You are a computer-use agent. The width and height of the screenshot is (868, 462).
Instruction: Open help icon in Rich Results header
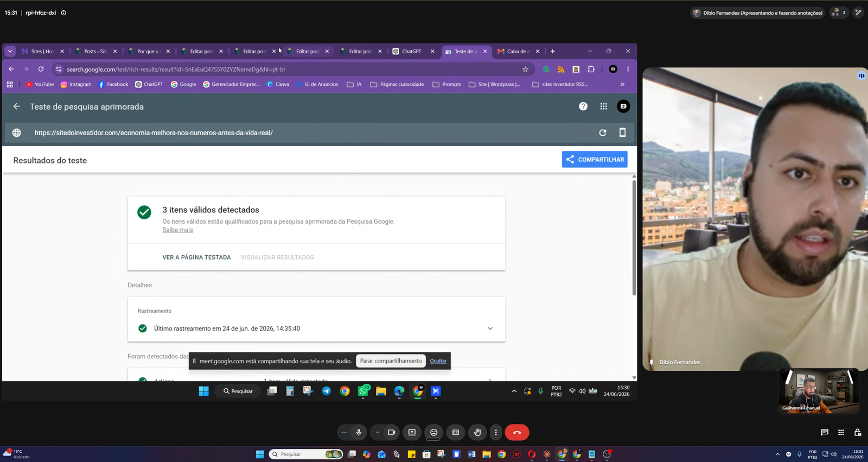coord(583,106)
